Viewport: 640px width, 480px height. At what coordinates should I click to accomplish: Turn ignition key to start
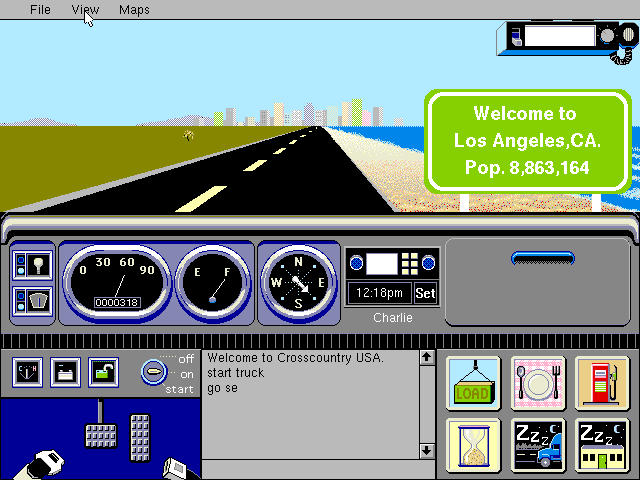pos(179,389)
